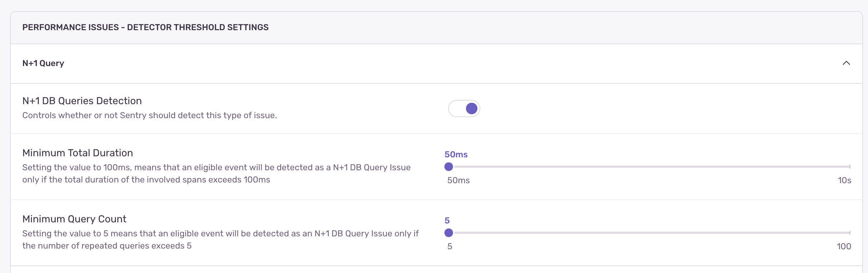The width and height of the screenshot is (868, 273).
Task: Click right end of Minimum Query Count track
Action: (849, 233)
